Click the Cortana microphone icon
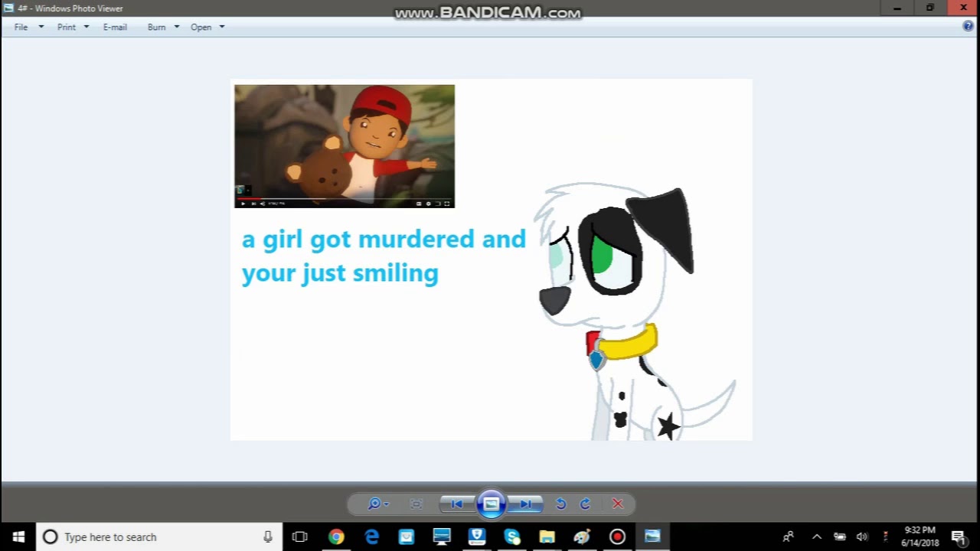980x551 pixels. [x=268, y=536]
